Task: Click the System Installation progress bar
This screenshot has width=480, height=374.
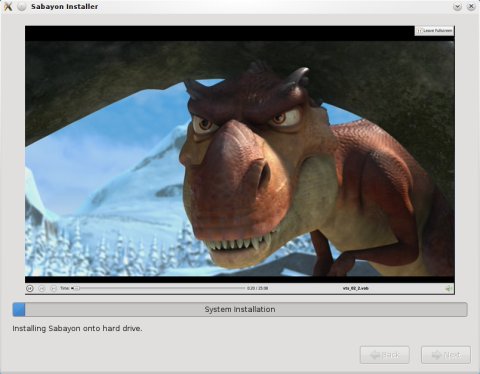Action: point(240,309)
